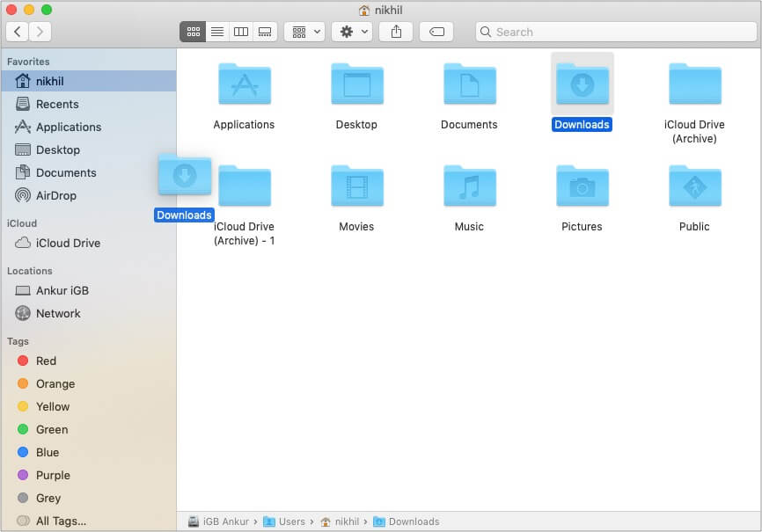The image size is (762, 532).
Task: Open the Music folder
Action: 469,186
